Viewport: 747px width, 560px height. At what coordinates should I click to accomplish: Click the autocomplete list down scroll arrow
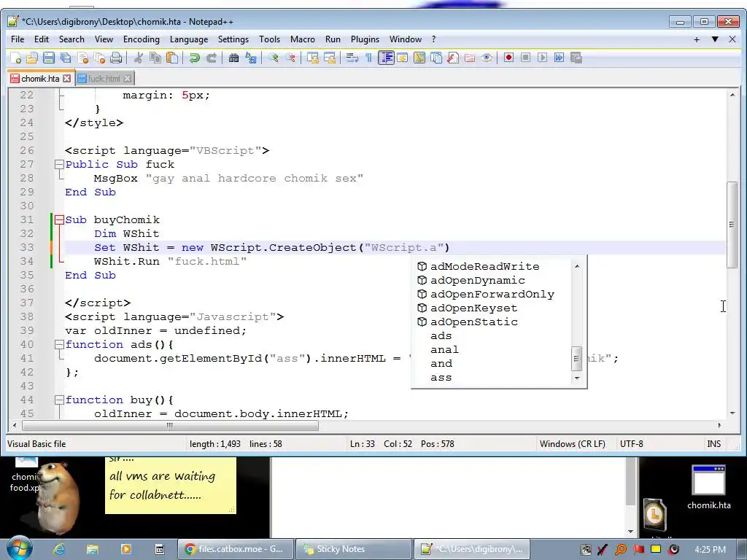[577, 378]
